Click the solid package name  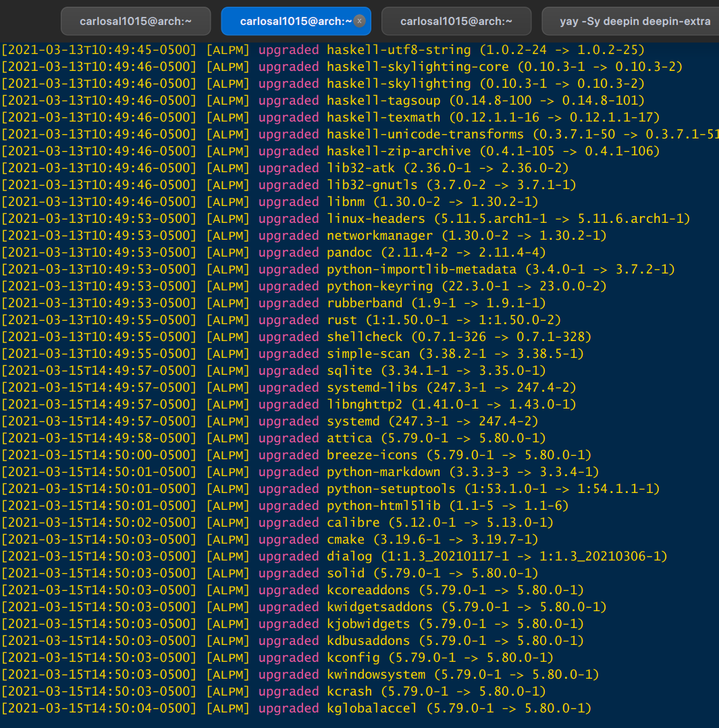tap(346, 573)
